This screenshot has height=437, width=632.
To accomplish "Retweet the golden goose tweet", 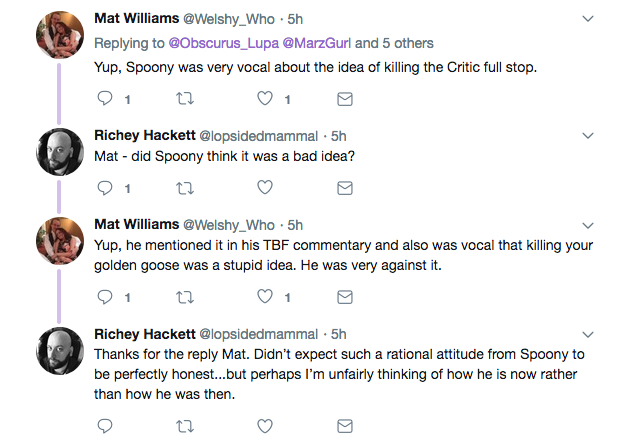I will pos(185,297).
